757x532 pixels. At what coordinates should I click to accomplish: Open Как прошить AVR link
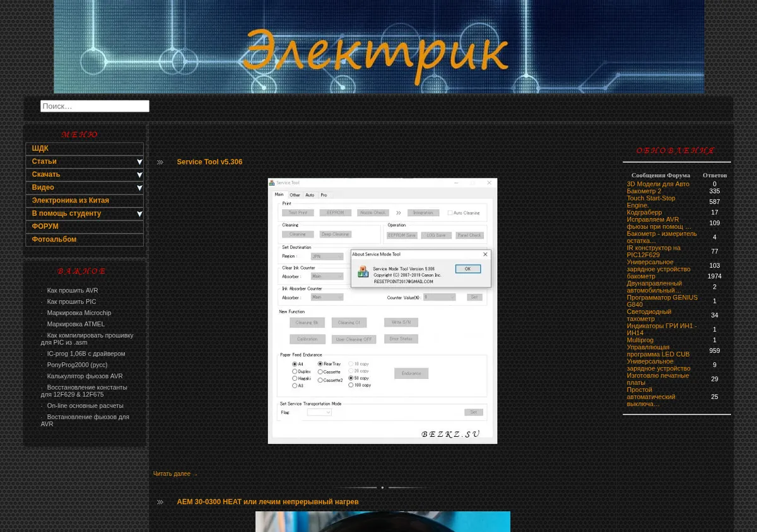click(x=73, y=291)
